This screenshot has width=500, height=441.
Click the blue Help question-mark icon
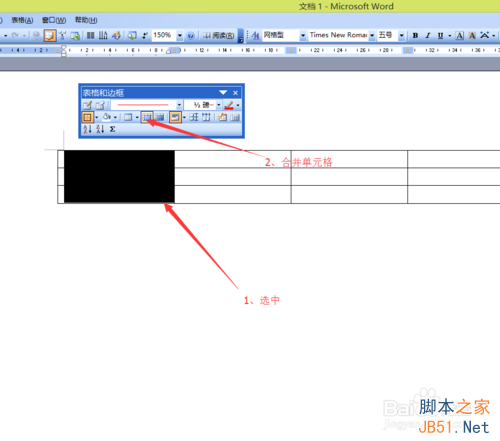coord(191,35)
